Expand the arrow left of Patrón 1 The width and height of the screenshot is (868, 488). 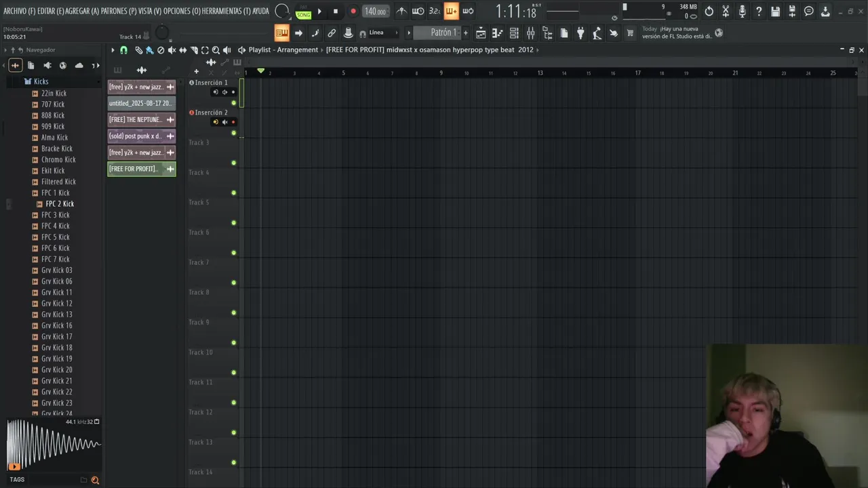coord(408,33)
